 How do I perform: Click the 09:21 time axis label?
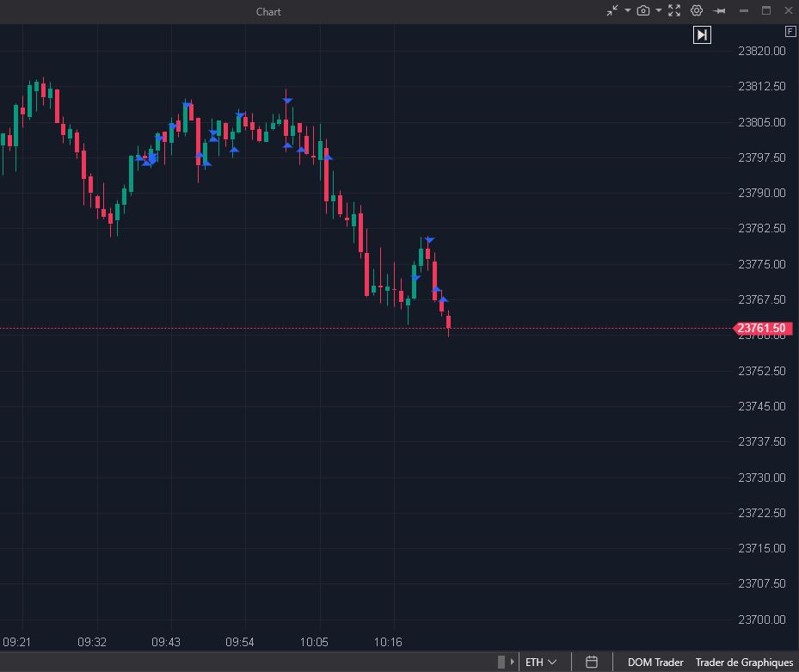tap(17, 642)
